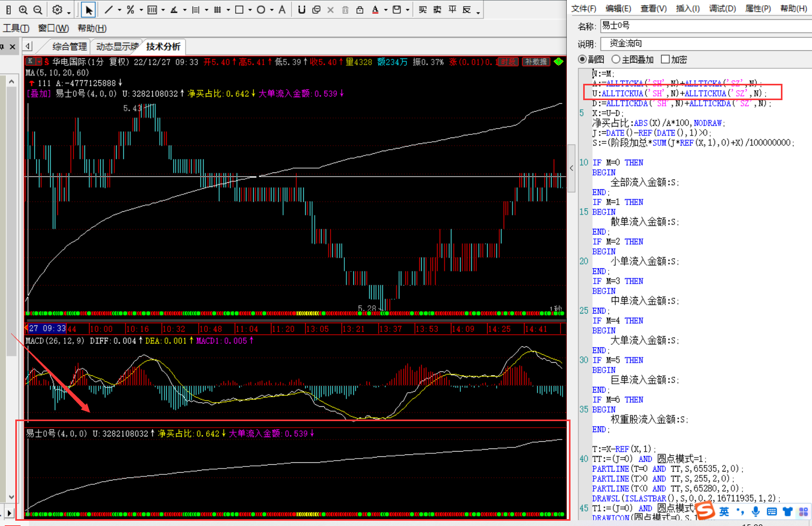Click the lock drawings icon
812x526 pixels.
point(360,9)
